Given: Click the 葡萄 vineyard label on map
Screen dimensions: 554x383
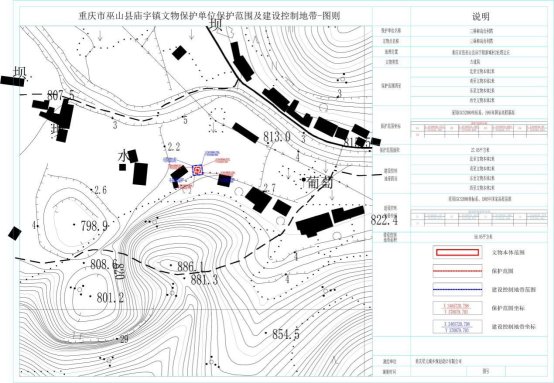Looking at the screenshot, I should tap(320, 182).
